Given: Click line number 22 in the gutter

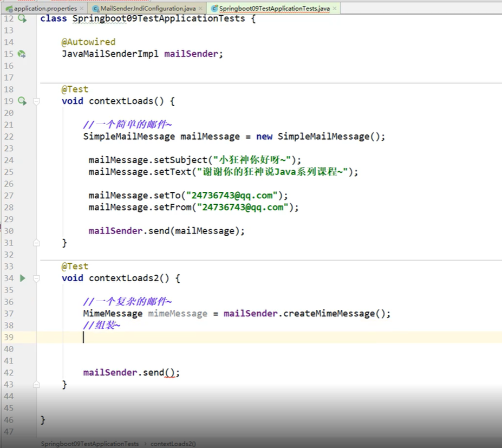Looking at the screenshot, I should coord(9,137).
